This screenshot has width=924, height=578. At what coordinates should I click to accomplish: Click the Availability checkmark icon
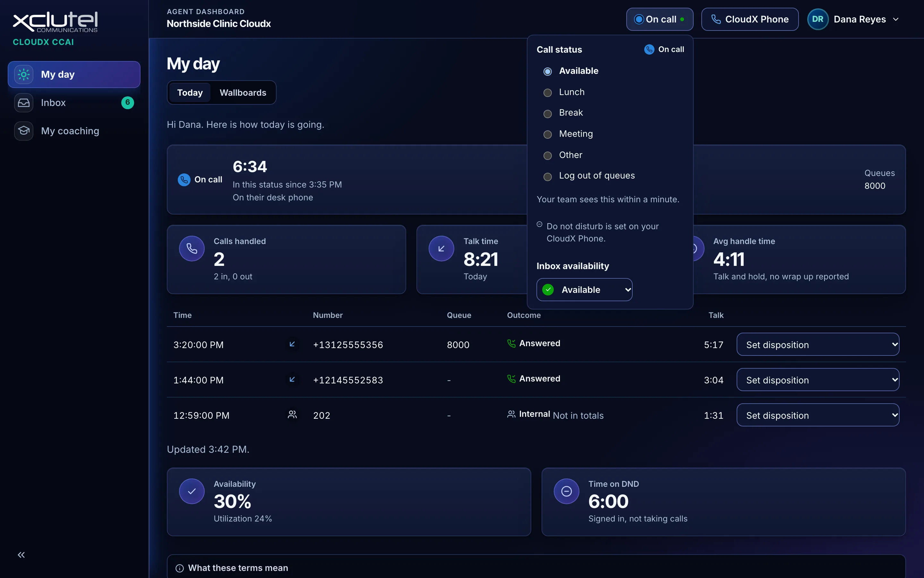192,491
